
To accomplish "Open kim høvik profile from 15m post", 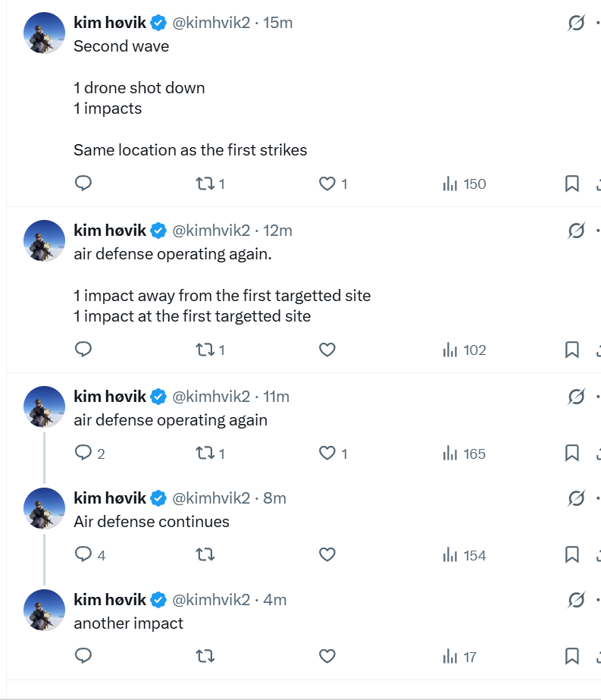I will (110, 23).
